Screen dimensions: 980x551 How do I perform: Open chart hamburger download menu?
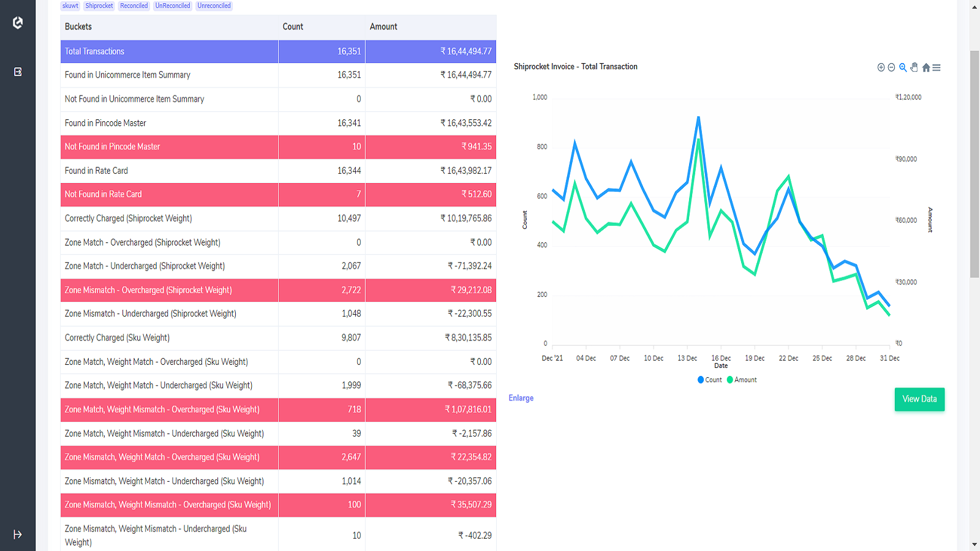(x=937, y=67)
